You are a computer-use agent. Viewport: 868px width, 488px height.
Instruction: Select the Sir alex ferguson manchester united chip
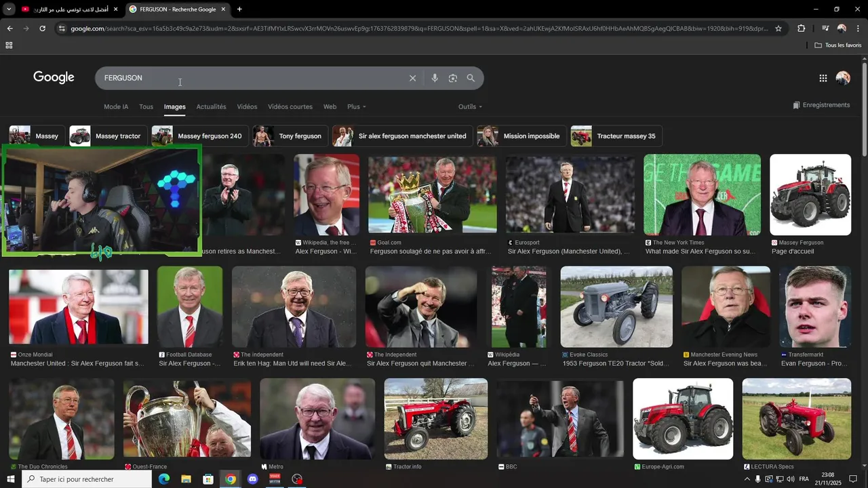[403, 136]
